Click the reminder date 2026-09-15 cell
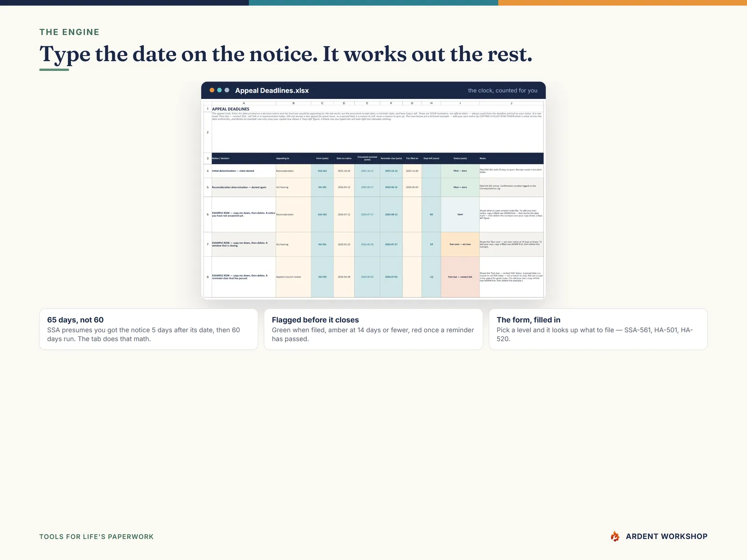The width and height of the screenshot is (747, 560). 391,214
